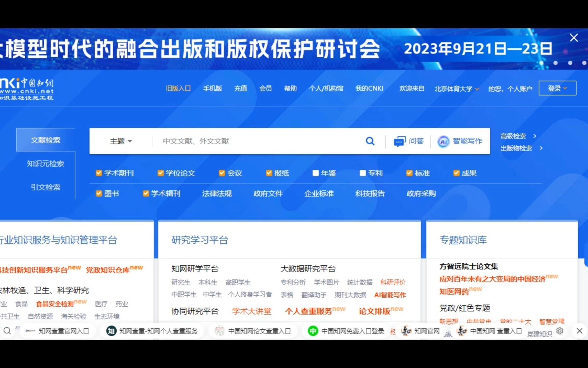Uncheck the 学术期刊 checkbox
588x368 pixels.
click(x=99, y=173)
